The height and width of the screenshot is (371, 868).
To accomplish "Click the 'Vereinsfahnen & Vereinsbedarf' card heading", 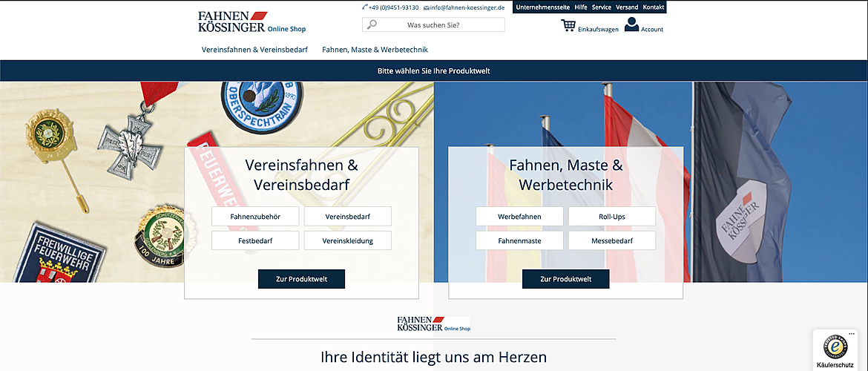I will click(x=301, y=175).
